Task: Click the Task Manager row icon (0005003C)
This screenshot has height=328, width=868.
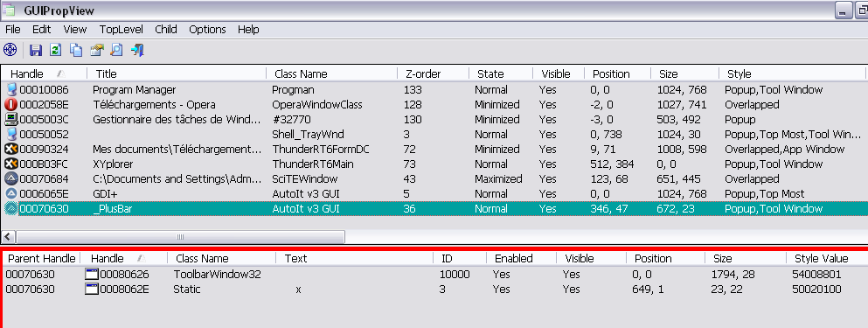Action: 11,119
